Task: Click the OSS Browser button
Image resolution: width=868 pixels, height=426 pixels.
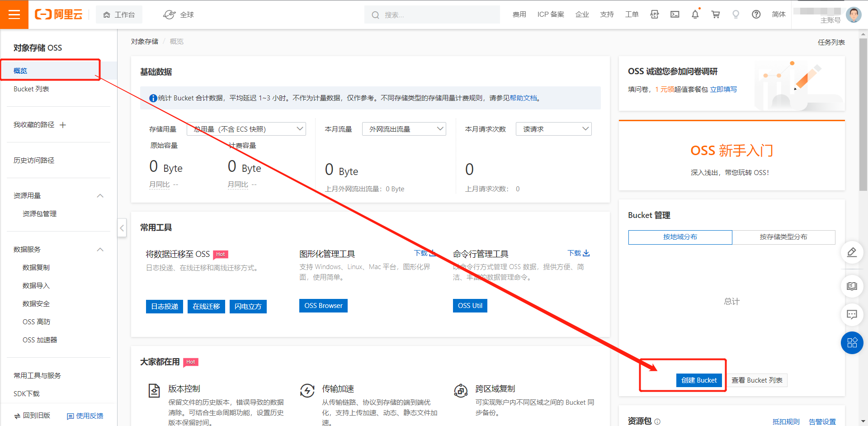Action: point(323,306)
